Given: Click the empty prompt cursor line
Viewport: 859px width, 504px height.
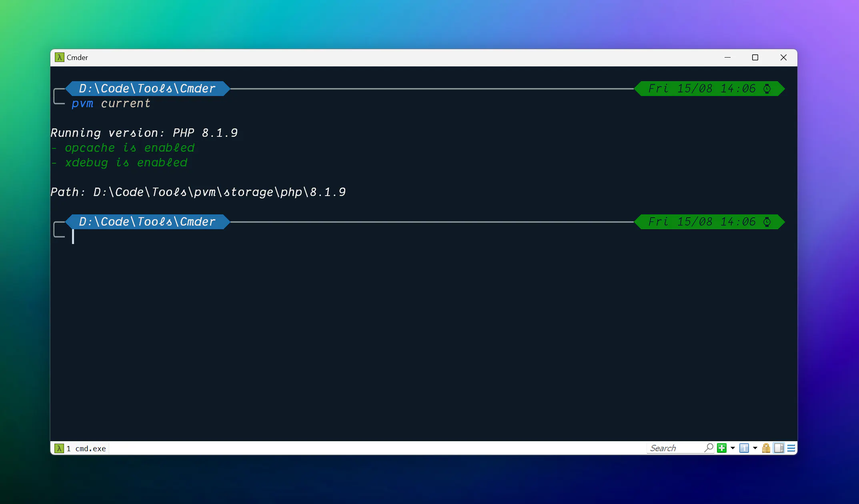Looking at the screenshot, I should (x=73, y=237).
